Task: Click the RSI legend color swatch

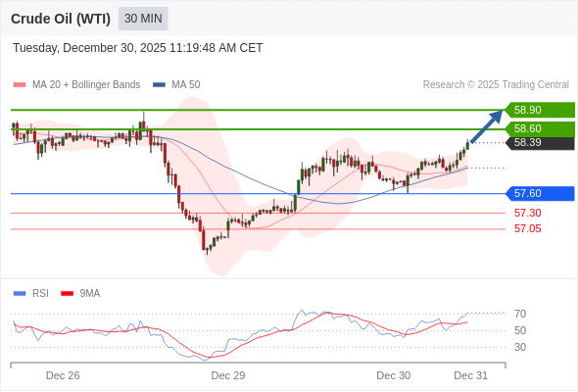Action: (20, 294)
